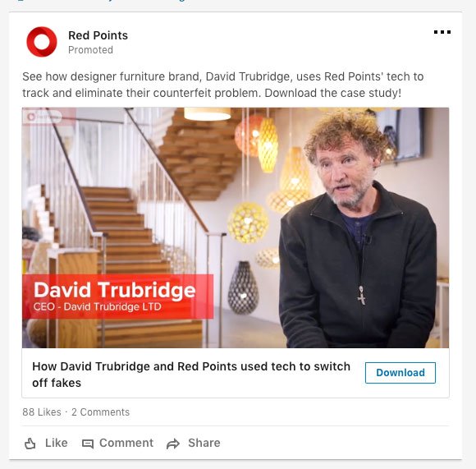The height and width of the screenshot is (469, 476).
Task: Click the Download button
Action: (400, 373)
